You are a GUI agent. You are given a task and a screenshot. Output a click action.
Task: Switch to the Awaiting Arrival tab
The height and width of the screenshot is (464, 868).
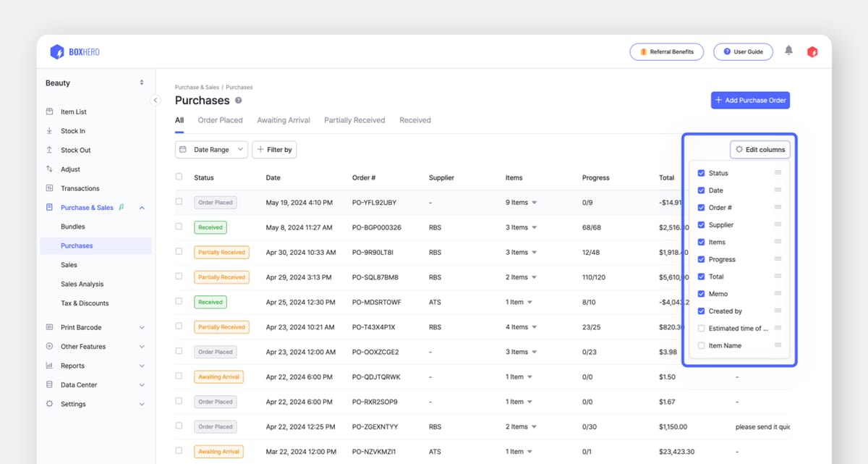click(x=284, y=120)
